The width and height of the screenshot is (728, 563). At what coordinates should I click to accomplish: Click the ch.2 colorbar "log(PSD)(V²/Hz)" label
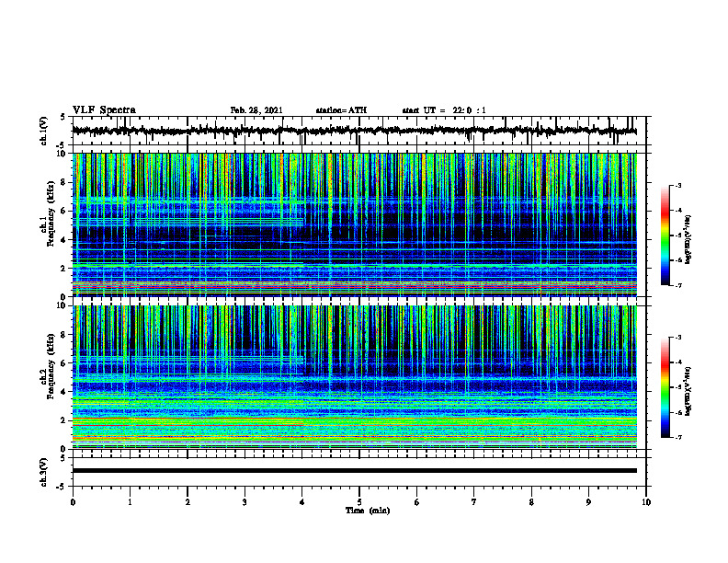(x=688, y=392)
